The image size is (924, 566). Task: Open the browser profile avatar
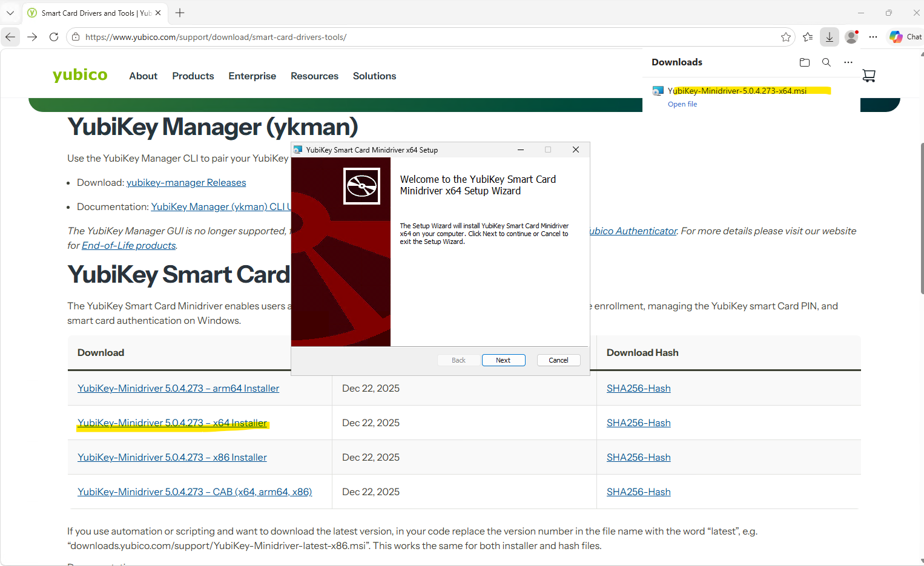click(x=851, y=37)
